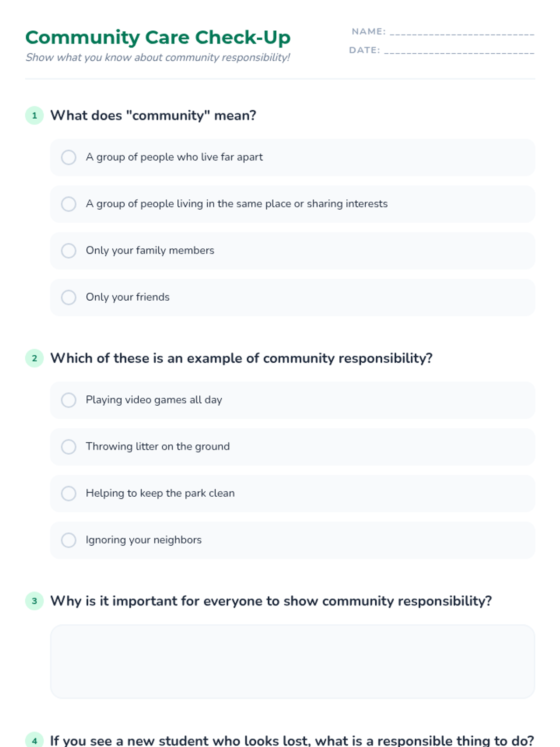Click the "What does community mean?" heading
Image resolution: width=560 pixels, height=747 pixels.
153,115
